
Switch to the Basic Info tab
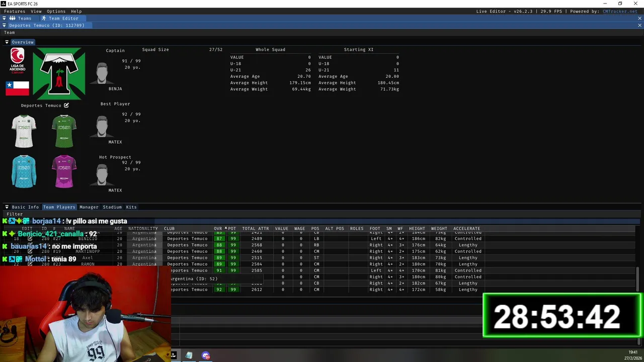click(25, 207)
